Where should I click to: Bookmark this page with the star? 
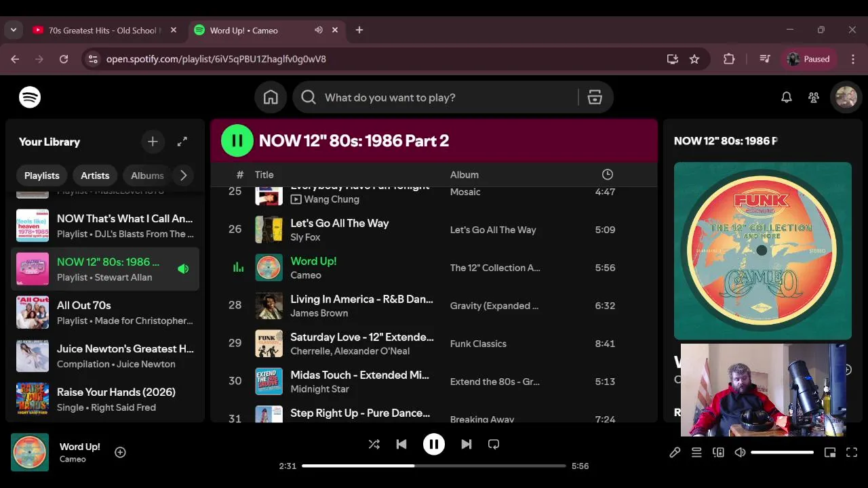[x=694, y=59]
